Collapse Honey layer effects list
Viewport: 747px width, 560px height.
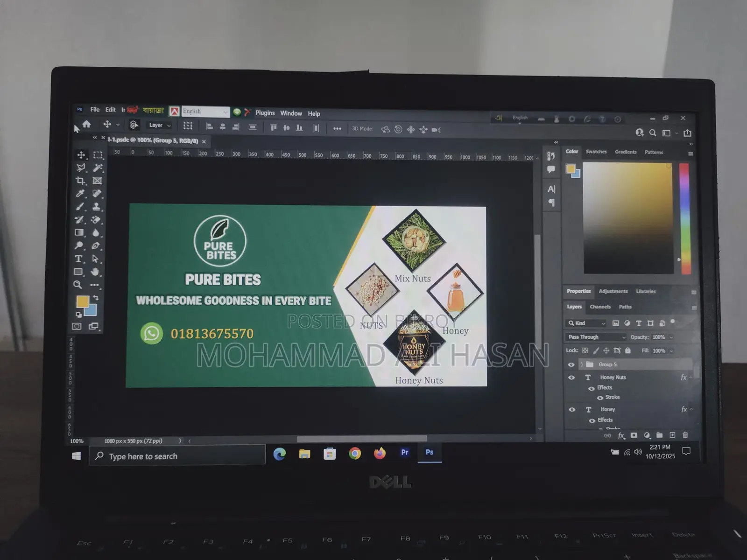point(691,409)
